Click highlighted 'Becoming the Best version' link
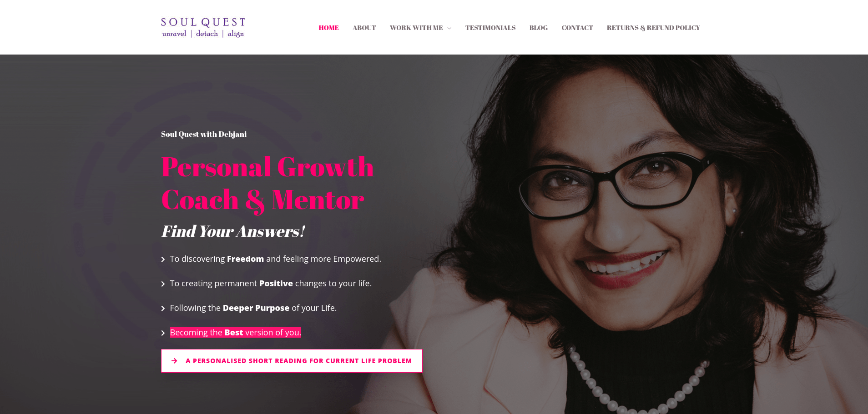The image size is (868, 414). coord(236,332)
